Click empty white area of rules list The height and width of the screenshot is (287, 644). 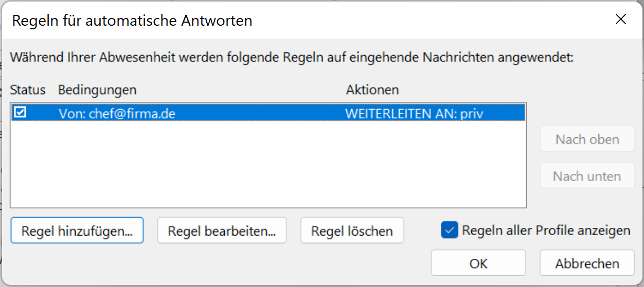[x=268, y=165]
